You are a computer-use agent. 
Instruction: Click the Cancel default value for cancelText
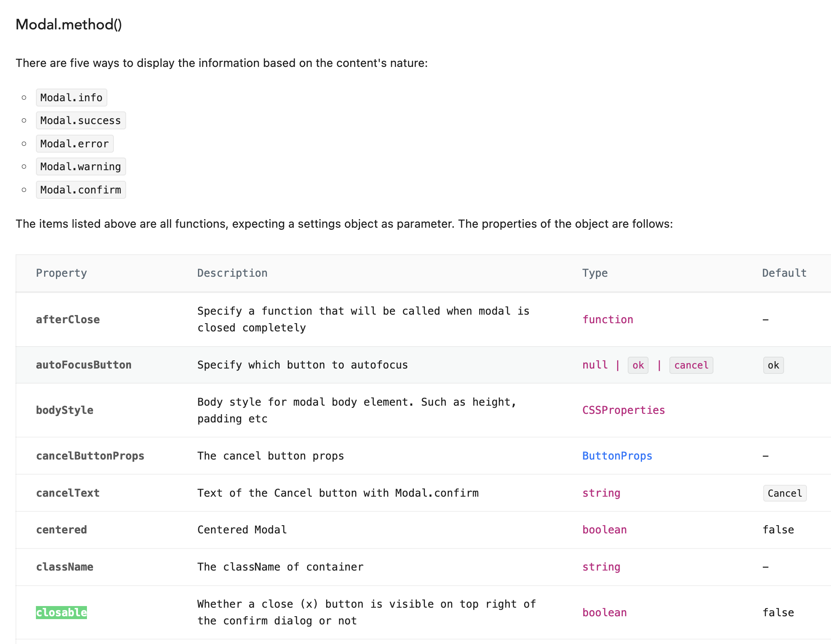[784, 493]
